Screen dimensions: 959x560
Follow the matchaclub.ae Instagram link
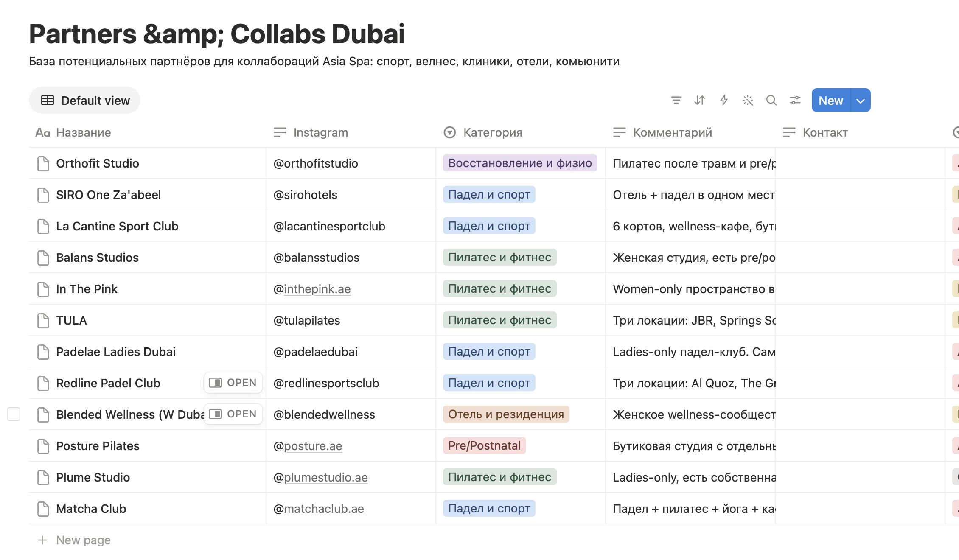tap(324, 509)
